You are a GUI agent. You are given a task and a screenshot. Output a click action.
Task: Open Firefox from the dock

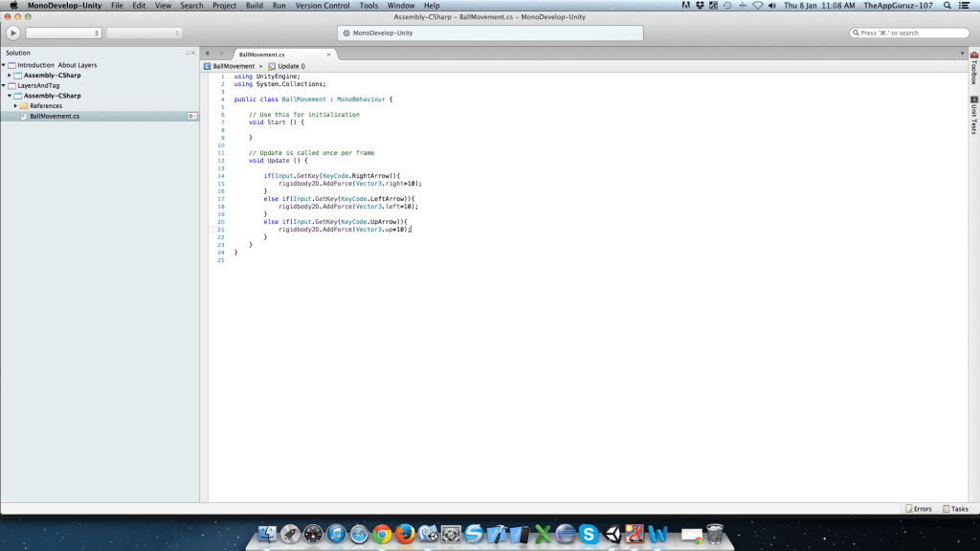pos(405,534)
